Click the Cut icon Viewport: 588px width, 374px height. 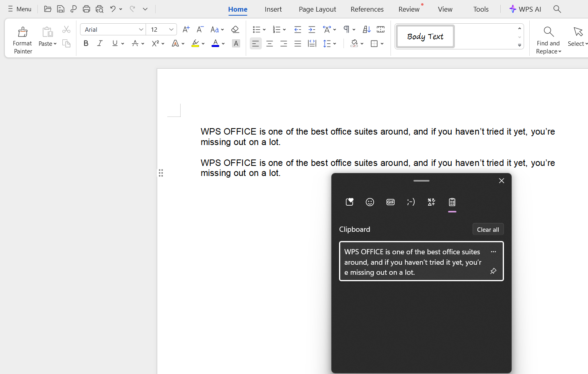(x=66, y=29)
